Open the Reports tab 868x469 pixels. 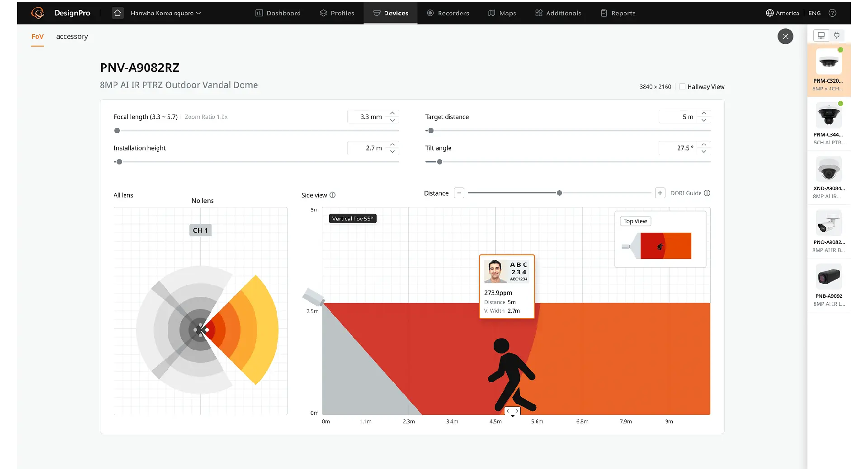click(x=618, y=13)
